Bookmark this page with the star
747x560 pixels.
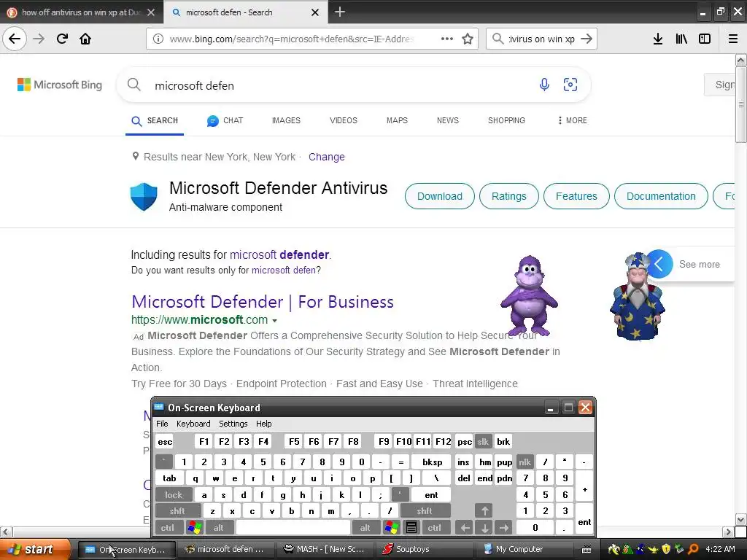point(468,39)
